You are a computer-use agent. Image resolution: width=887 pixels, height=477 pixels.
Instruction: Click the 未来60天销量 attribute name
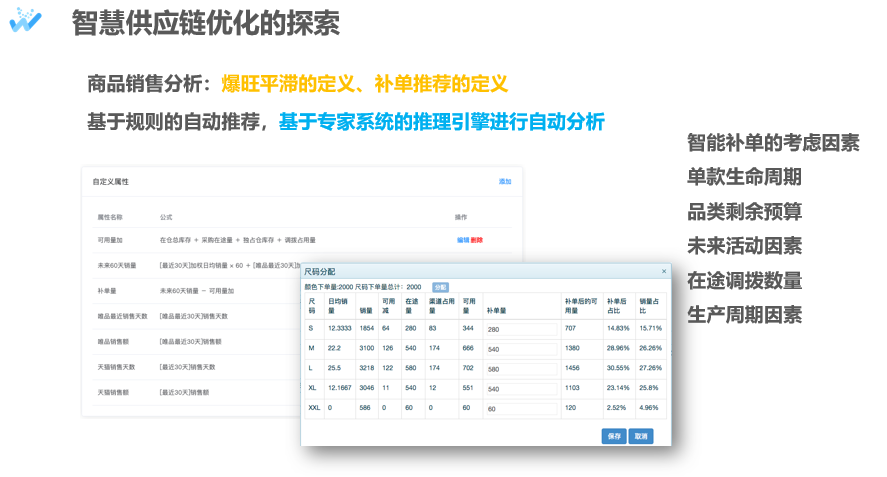point(117,265)
